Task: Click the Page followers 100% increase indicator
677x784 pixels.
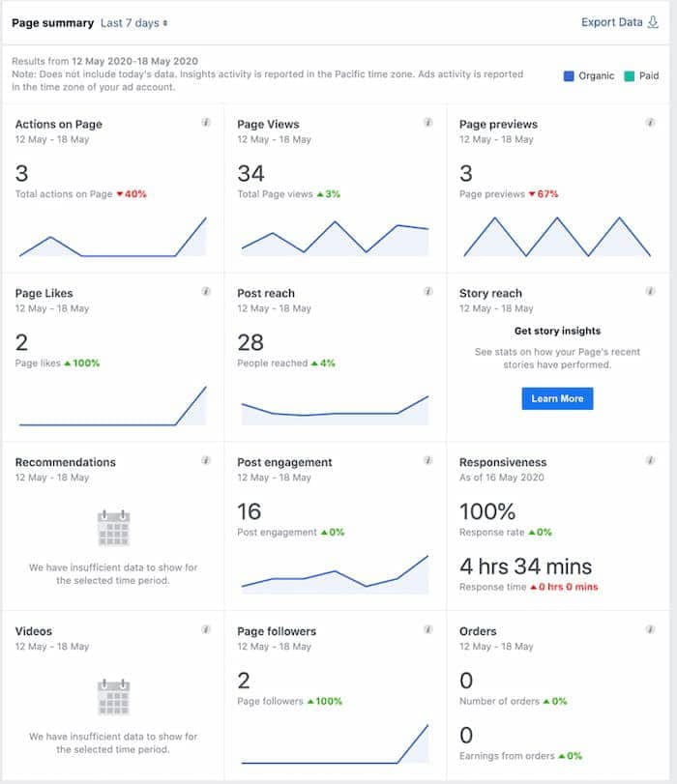Action: click(325, 701)
